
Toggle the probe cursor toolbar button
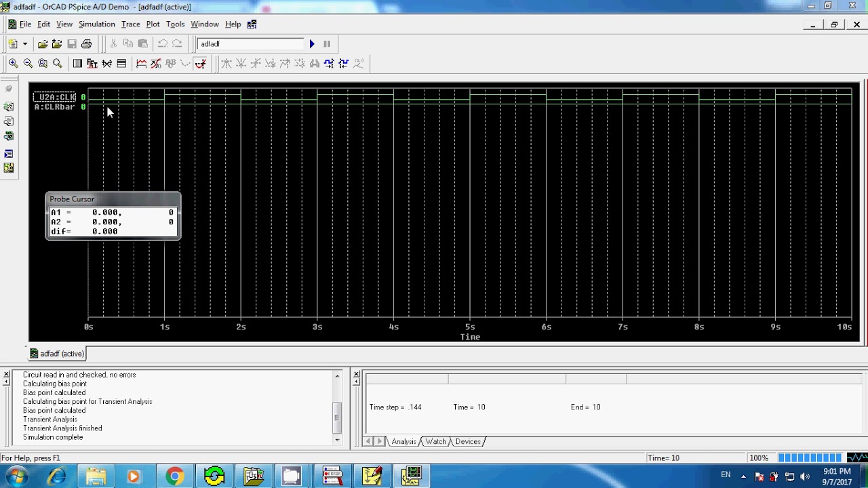click(200, 63)
